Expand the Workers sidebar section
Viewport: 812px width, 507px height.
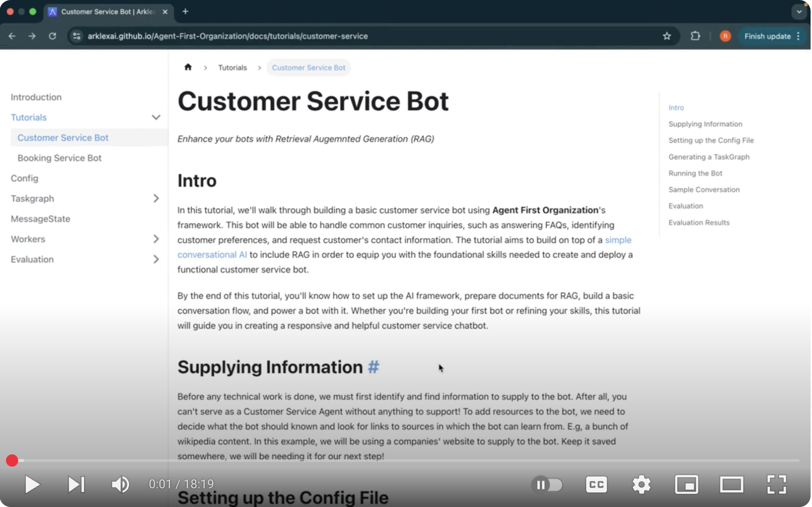pyautogui.click(x=156, y=239)
